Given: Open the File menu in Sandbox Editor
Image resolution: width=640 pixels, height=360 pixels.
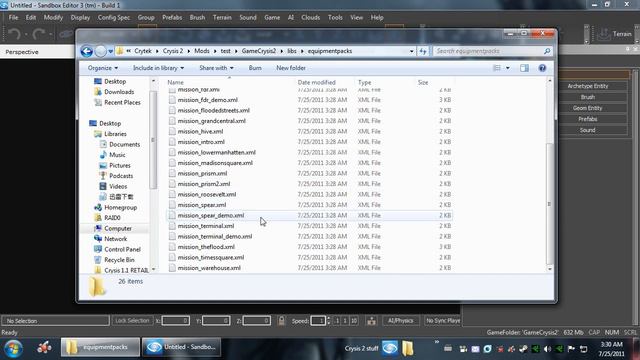Looking at the screenshot, I should (x=13, y=18).
